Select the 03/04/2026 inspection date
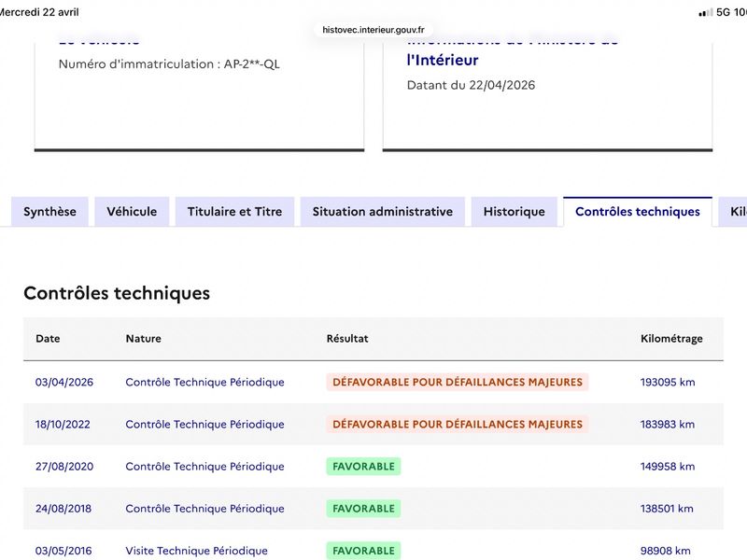The height and width of the screenshot is (560, 747). coord(64,382)
